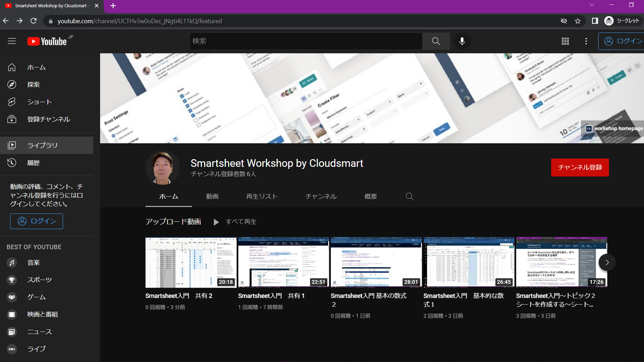Click the browser address bar URL
Viewport: 644px width, 362px height.
pos(140,21)
